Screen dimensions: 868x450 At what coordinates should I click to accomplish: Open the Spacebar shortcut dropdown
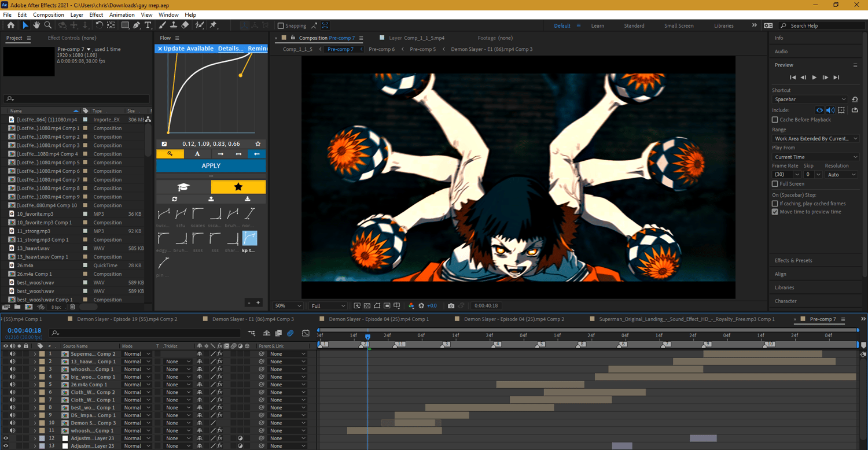click(810, 99)
